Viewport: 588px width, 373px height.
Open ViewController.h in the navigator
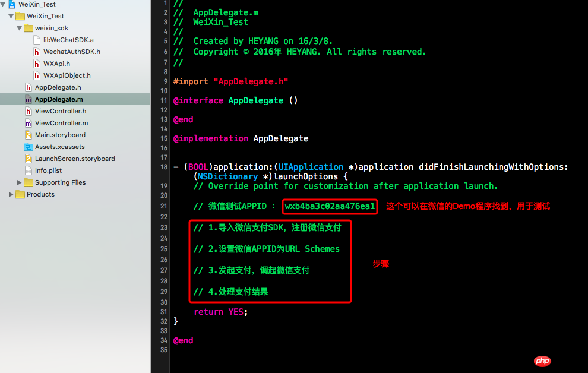[x=61, y=111]
